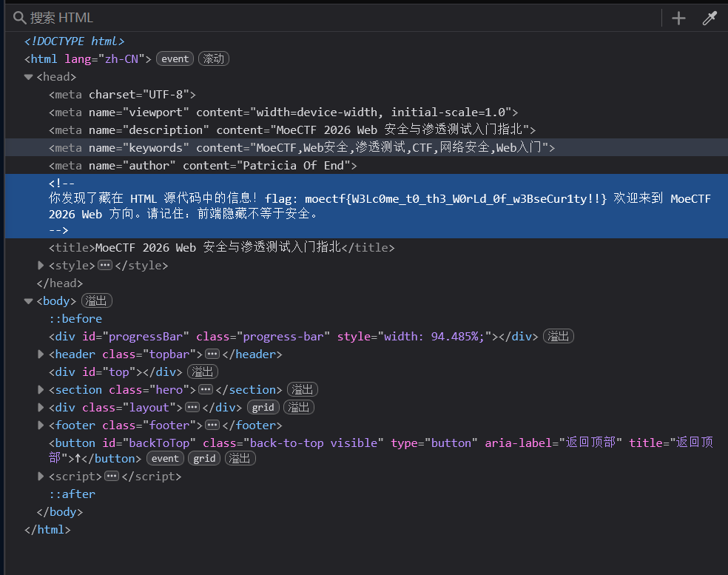The width and height of the screenshot is (728, 575).
Task: Click the ellipsis badge inside header tag
Action: 212,354
